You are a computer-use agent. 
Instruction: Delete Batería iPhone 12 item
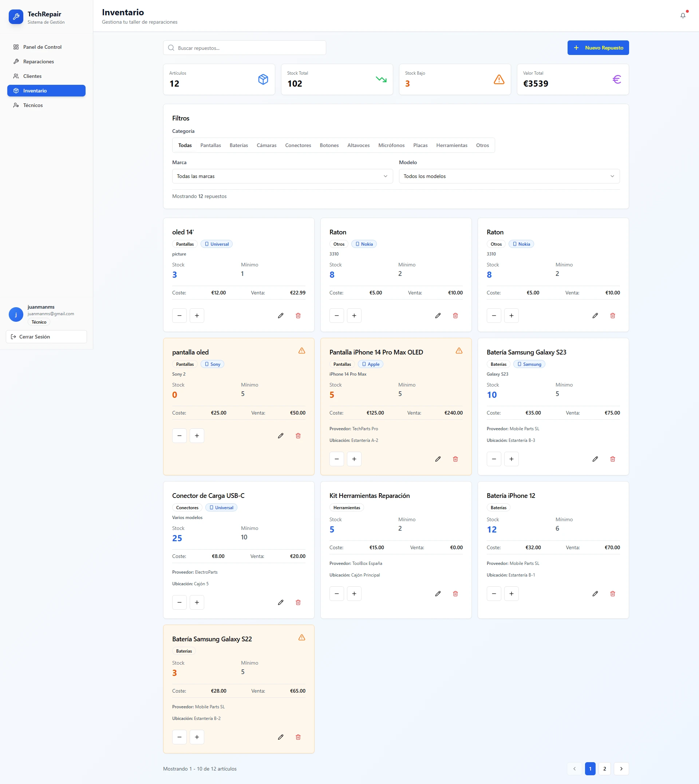point(613,594)
